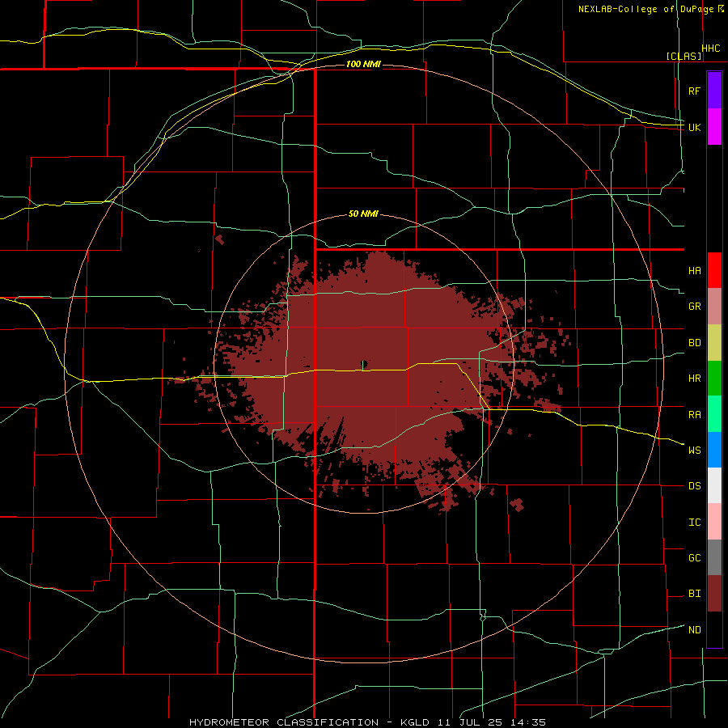Screen dimensions: 728x728
Task: Click the [CLAS] units label
Action: (x=684, y=56)
